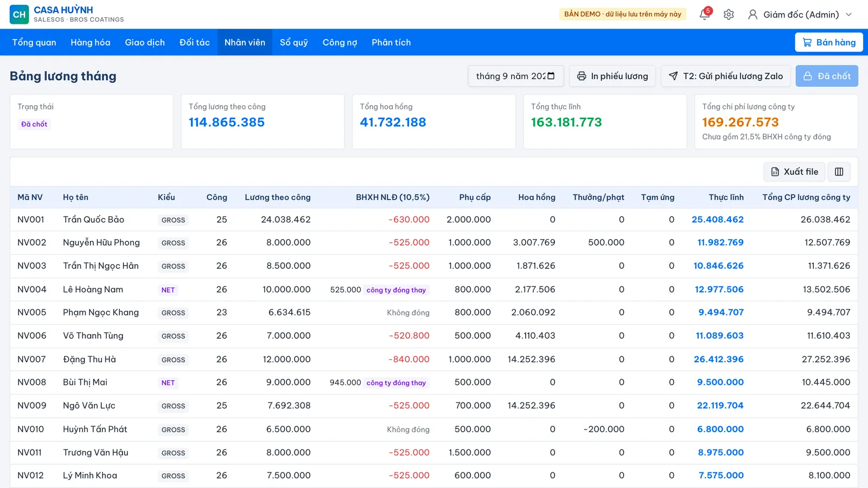
Task: Click the Đã chốt lock button
Action: pos(827,76)
